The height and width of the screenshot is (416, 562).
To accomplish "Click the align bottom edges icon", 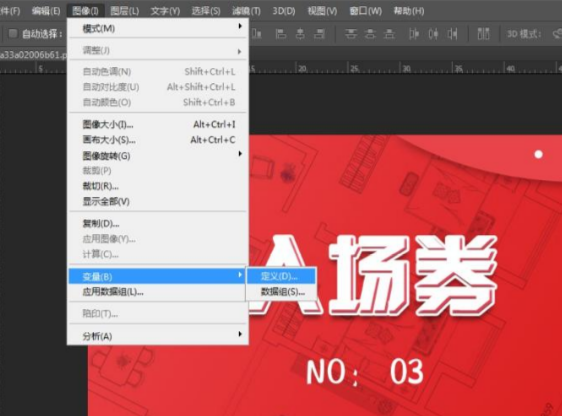I will [x=257, y=34].
